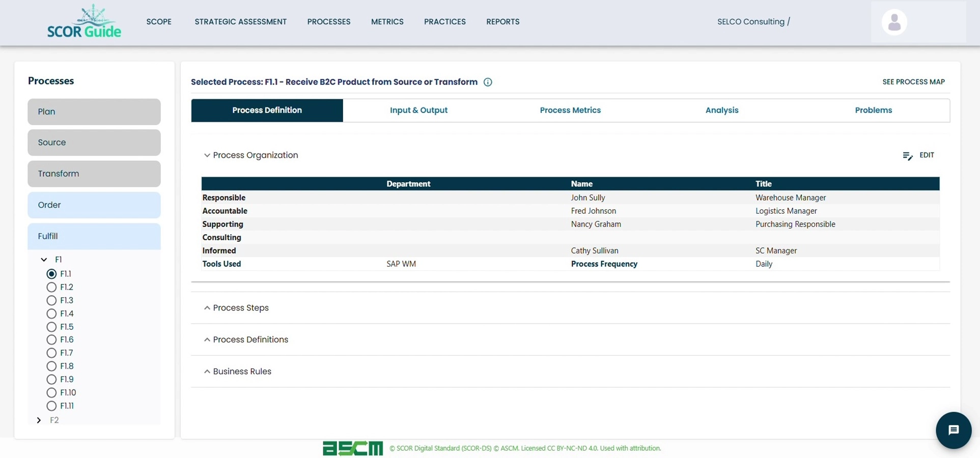Switch to the Analysis tab
The image size is (980, 458).
pyautogui.click(x=722, y=110)
